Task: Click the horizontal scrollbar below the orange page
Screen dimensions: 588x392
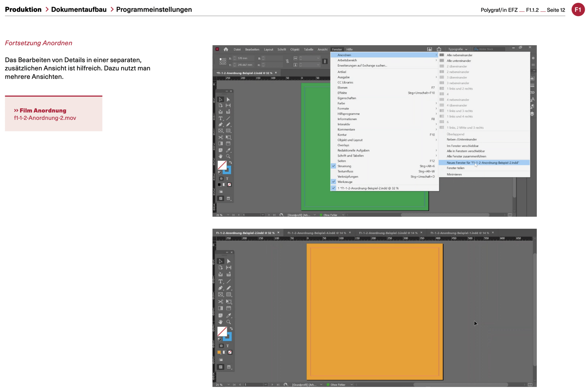Action: pyautogui.click(x=460, y=385)
